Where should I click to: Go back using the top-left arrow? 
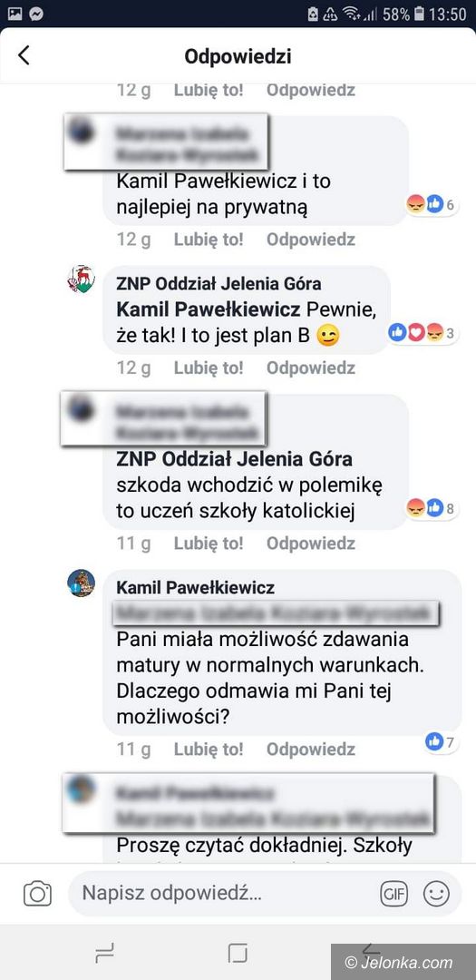[23, 55]
